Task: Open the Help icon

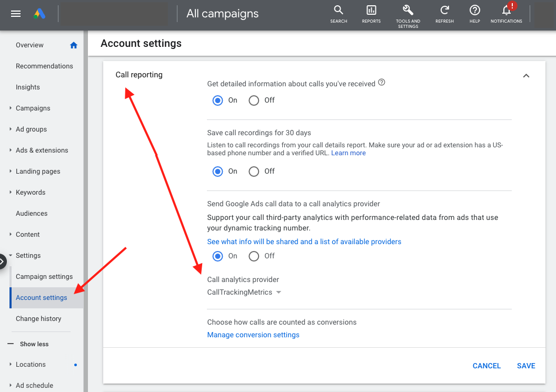Action: point(474,11)
